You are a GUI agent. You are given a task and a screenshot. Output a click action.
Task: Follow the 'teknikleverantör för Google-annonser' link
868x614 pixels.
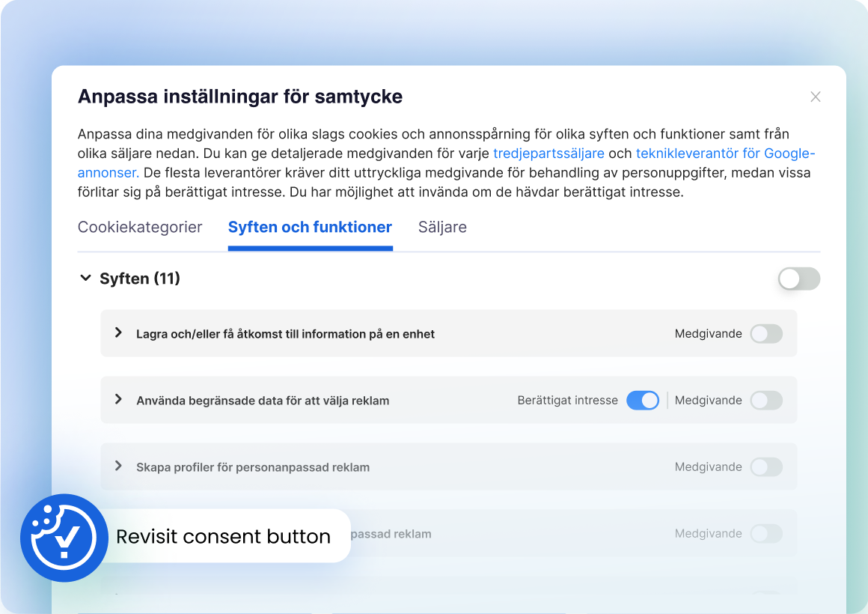[x=724, y=153]
